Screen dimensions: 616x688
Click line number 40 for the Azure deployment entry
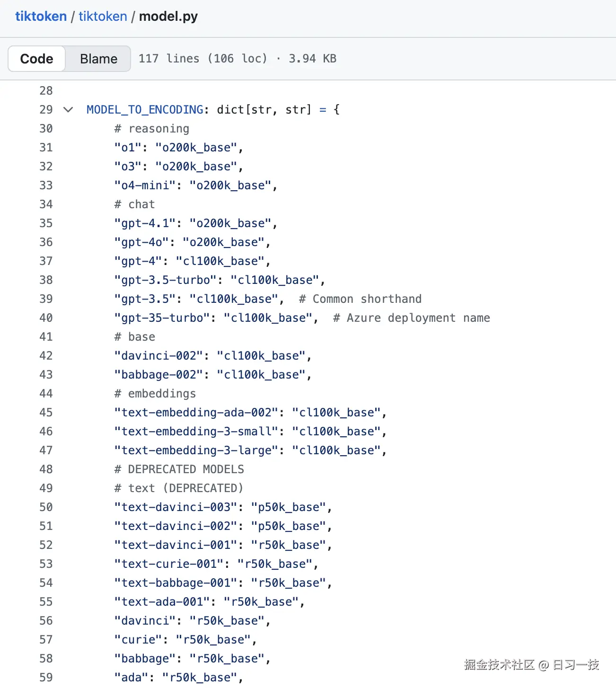tap(46, 318)
